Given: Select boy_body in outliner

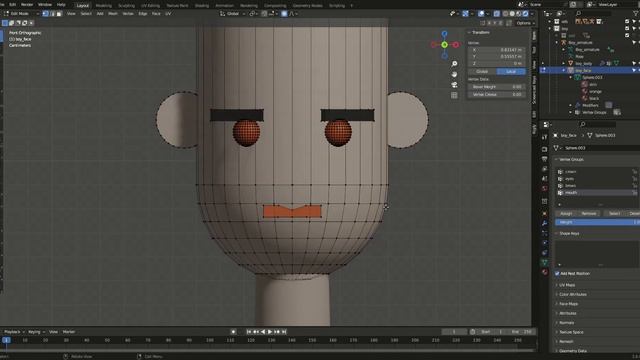Looking at the screenshot, I should [x=584, y=64].
